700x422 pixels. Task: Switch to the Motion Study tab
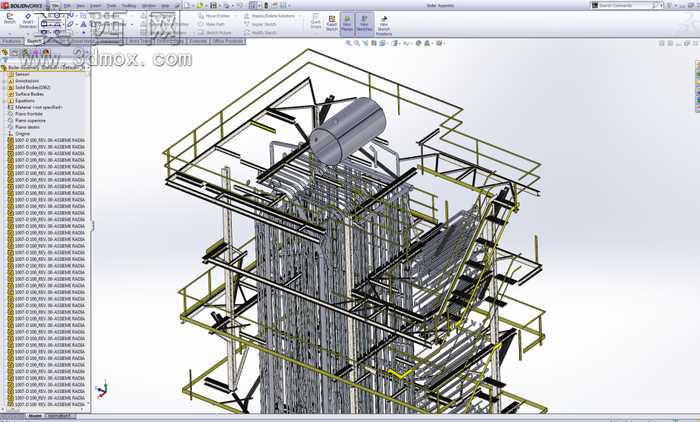coord(59,416)
